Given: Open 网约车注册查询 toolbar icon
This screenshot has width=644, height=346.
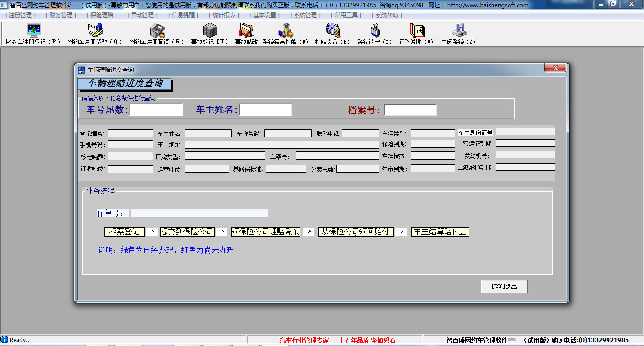Looking at the screenshot, I should pyautogui.click(x=157, y=31).
